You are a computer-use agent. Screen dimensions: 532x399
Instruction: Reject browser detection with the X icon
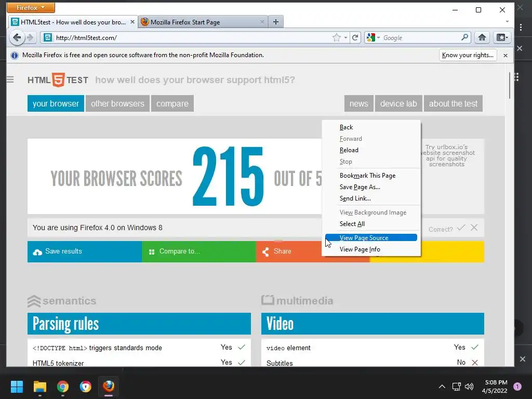click(474, 228)
